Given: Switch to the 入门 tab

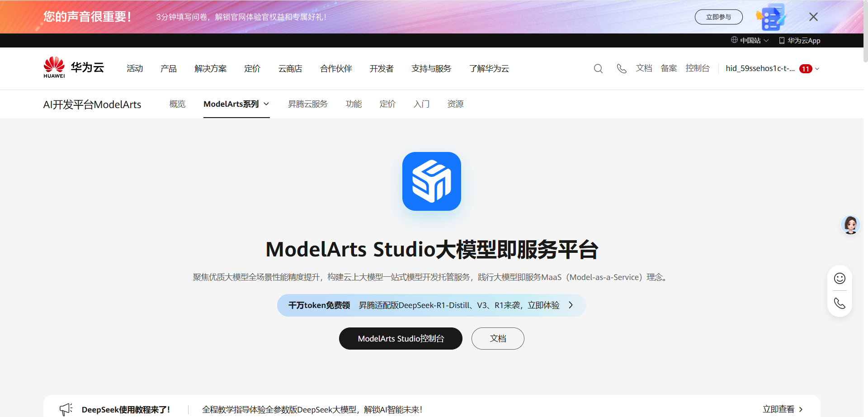Looking at the screenshot, I should (421, 104).
